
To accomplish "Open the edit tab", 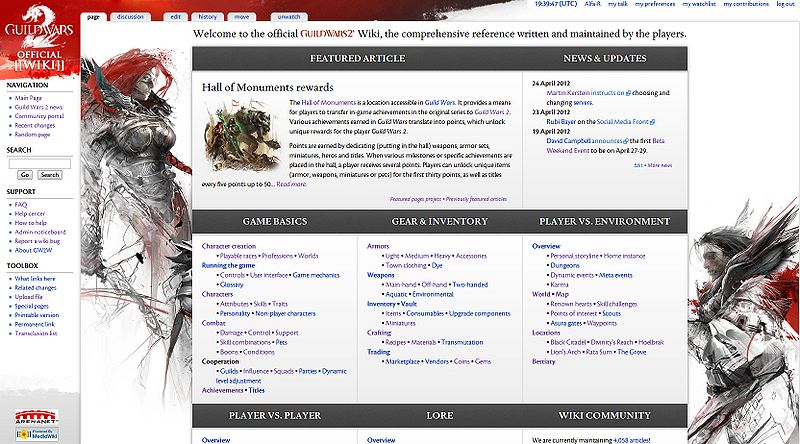I will (176, 17).
